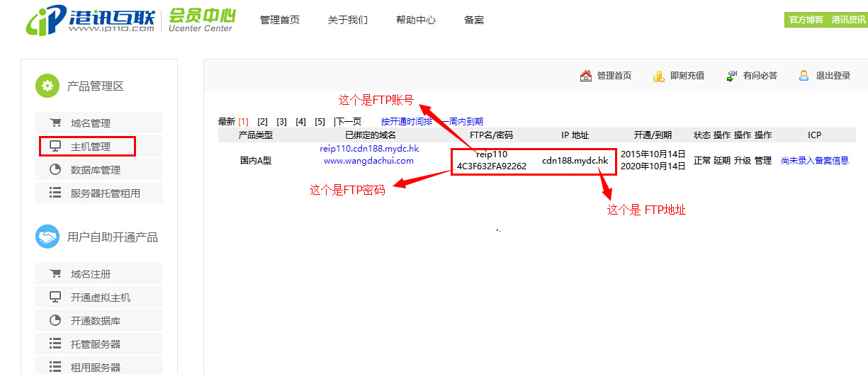
Task: Click the FTP name reip110
Action: [492, 154]
